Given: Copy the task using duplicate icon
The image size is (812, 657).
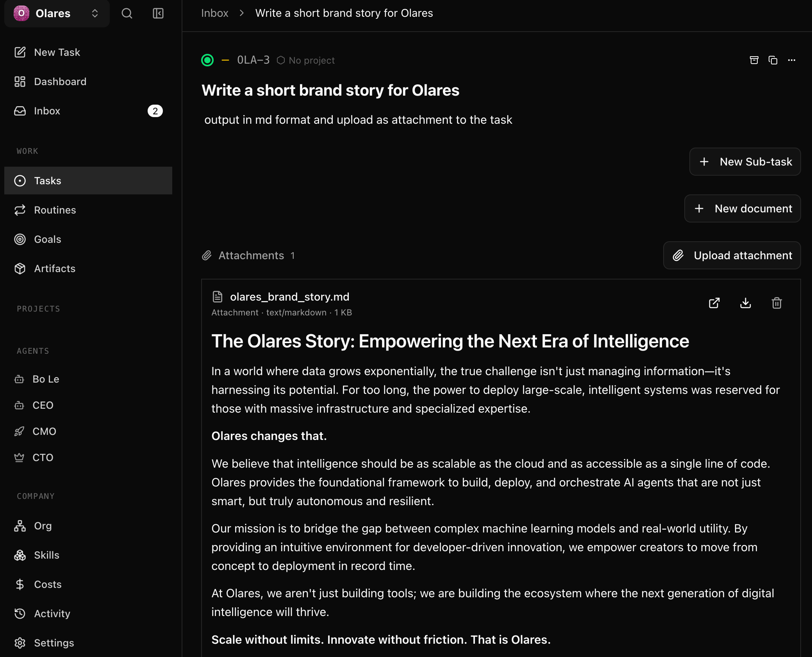Looking at the screenshot, I should coord(773,60).
